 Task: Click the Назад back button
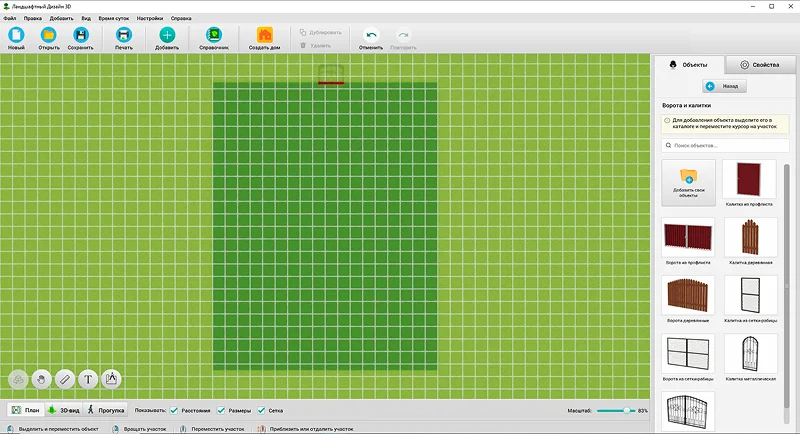(x=724, y=86)
